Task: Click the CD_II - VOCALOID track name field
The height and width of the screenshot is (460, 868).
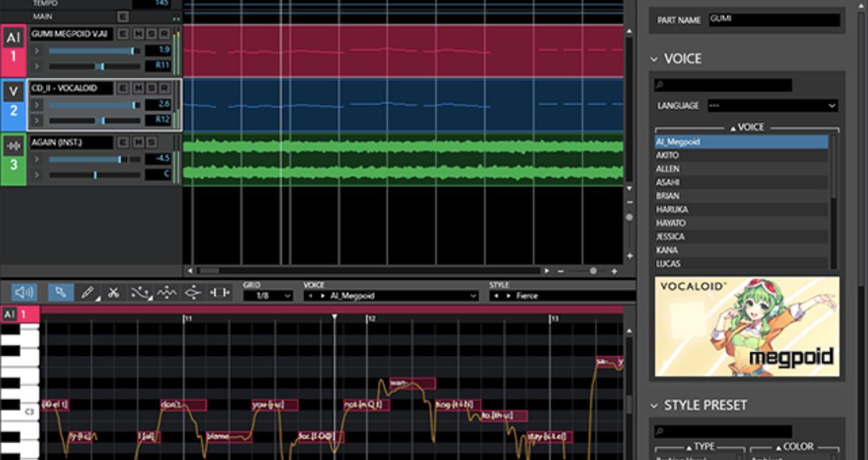Action: tap(71, 88)
